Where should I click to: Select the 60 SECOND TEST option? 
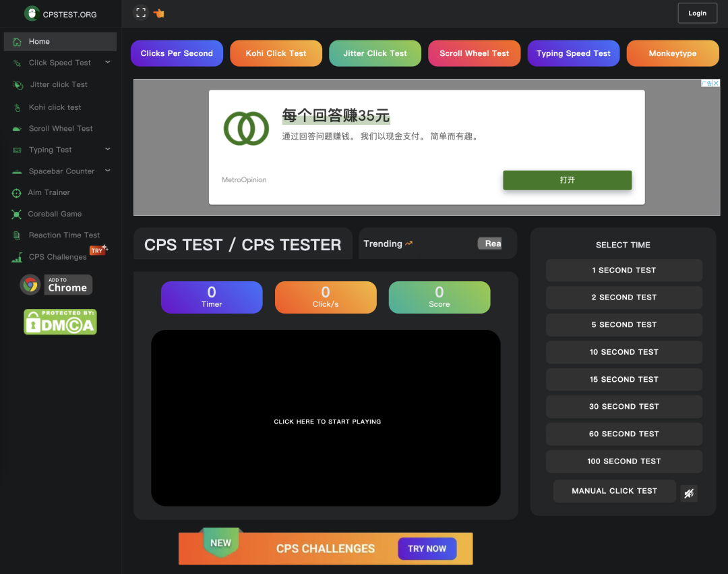[624, 434]
